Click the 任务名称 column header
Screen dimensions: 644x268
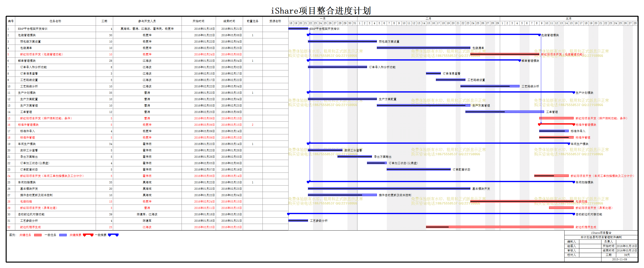click(x=55, y=21)
